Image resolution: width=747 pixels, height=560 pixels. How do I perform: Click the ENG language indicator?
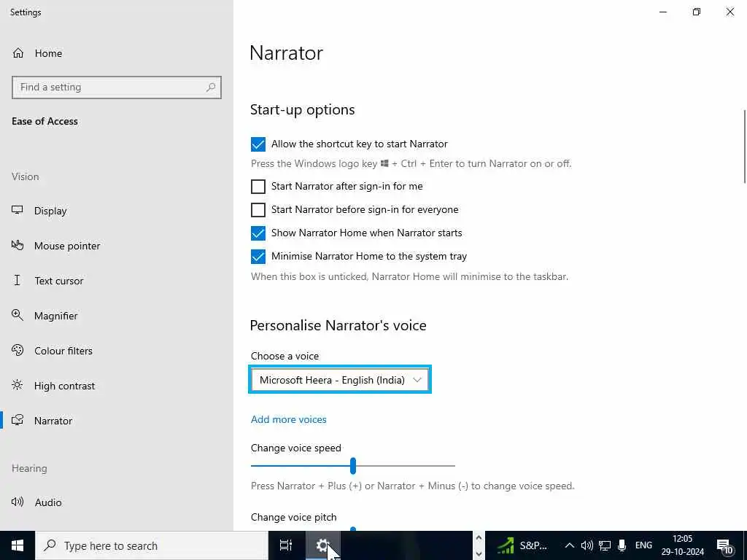coord(643,545)
